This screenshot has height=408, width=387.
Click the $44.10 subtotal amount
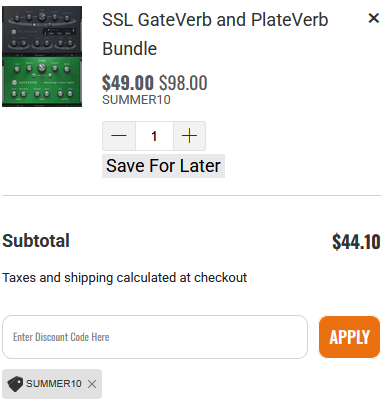pyautogui.click(x=356, y=242)
